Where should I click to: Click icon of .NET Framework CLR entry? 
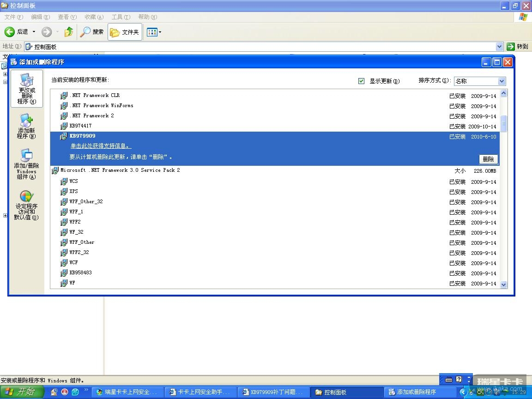point(64,96)
